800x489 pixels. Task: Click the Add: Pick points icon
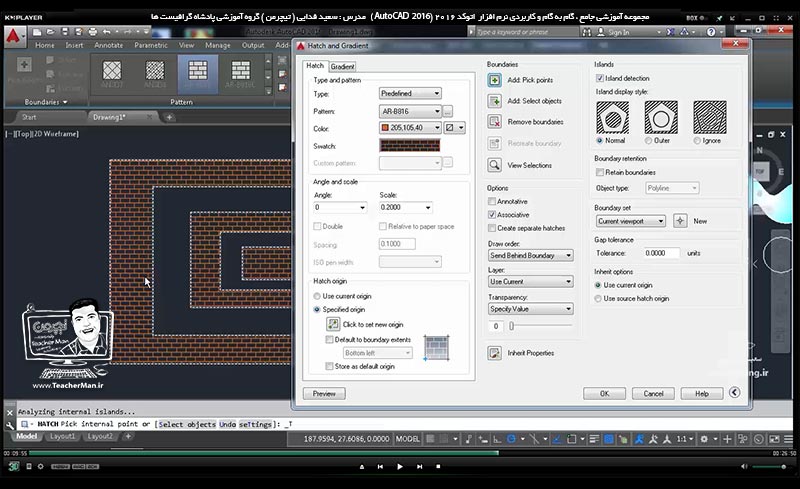pyautogui.click(x=494, y=80)
